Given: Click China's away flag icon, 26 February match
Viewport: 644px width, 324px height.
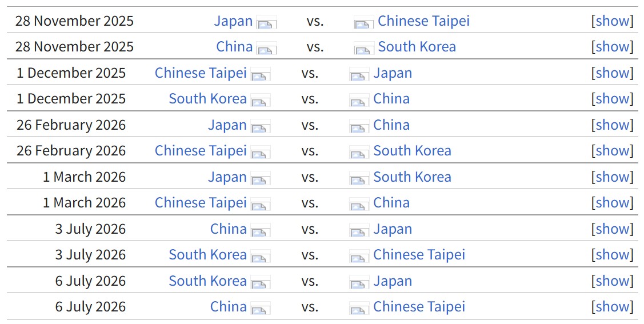Looking at the screenshot, I should point(359,127).
